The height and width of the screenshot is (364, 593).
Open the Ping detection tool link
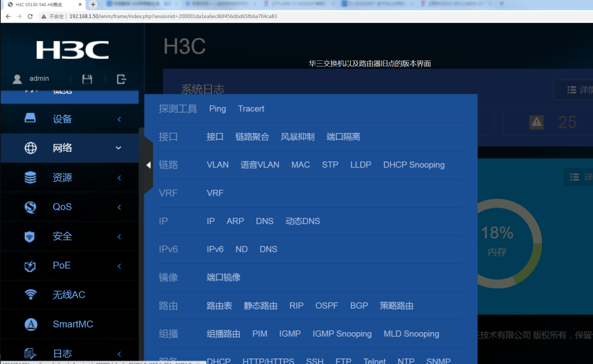[217, 109]
